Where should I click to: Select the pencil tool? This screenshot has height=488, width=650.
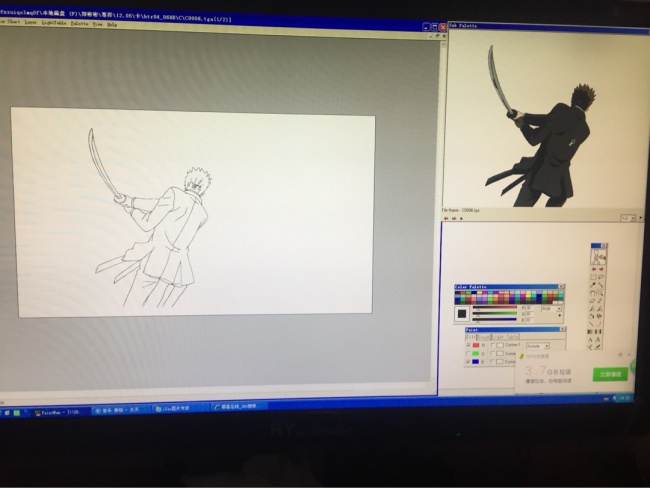pyautogui.click(x=600, y=301)
